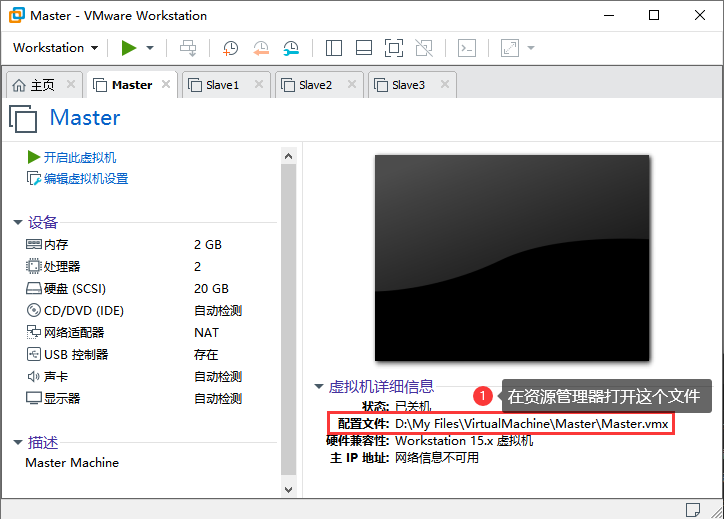This screenshot has height=519, width=724.
Task: Collapse the 虚拟机详细信息 section
Action: coord(319,386)
